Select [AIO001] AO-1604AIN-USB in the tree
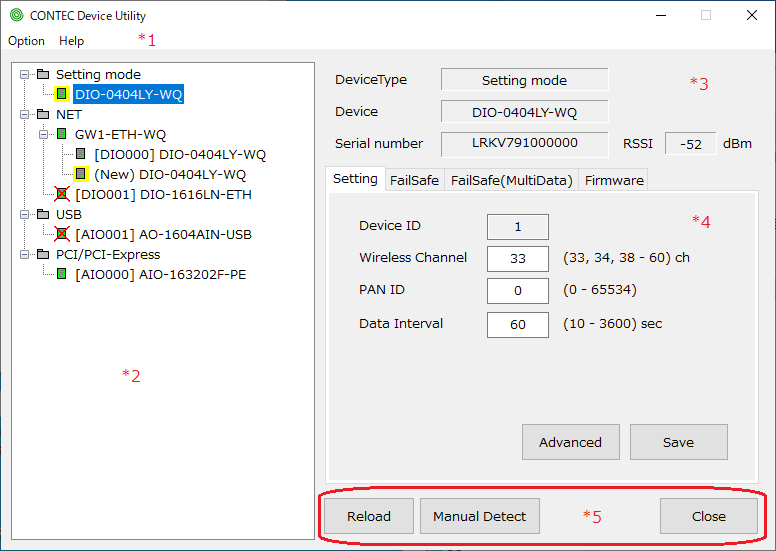The height and width of the screenshot is (551, 776). [163, 234]
